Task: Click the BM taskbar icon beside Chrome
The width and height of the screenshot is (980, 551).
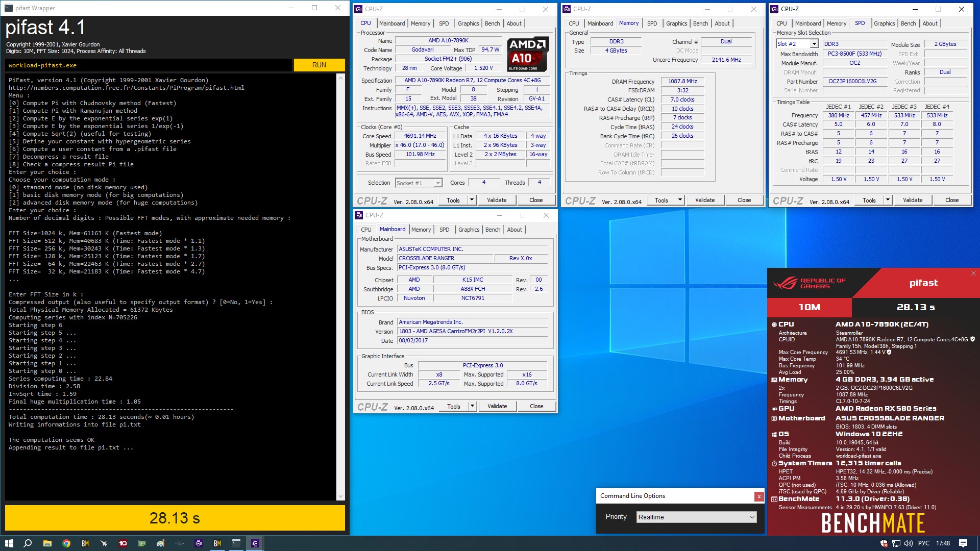Action: (85, 543)
